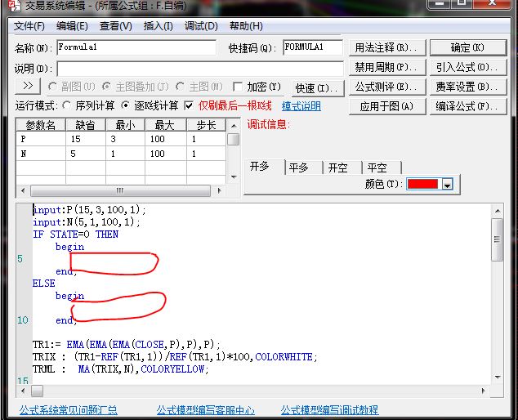
Task: Click the 引入公式(O) button
Action: pyautogui.click(x=468, y=67)
